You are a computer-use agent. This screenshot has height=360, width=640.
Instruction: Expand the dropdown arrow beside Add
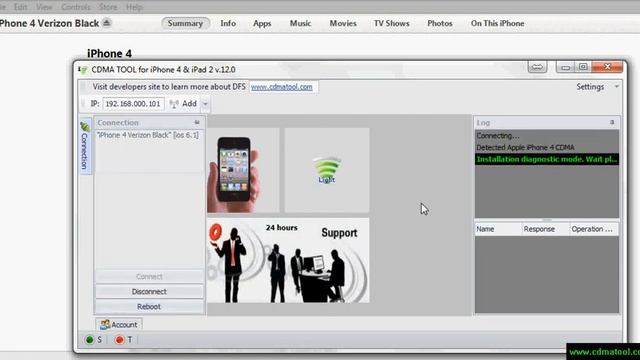205,104
